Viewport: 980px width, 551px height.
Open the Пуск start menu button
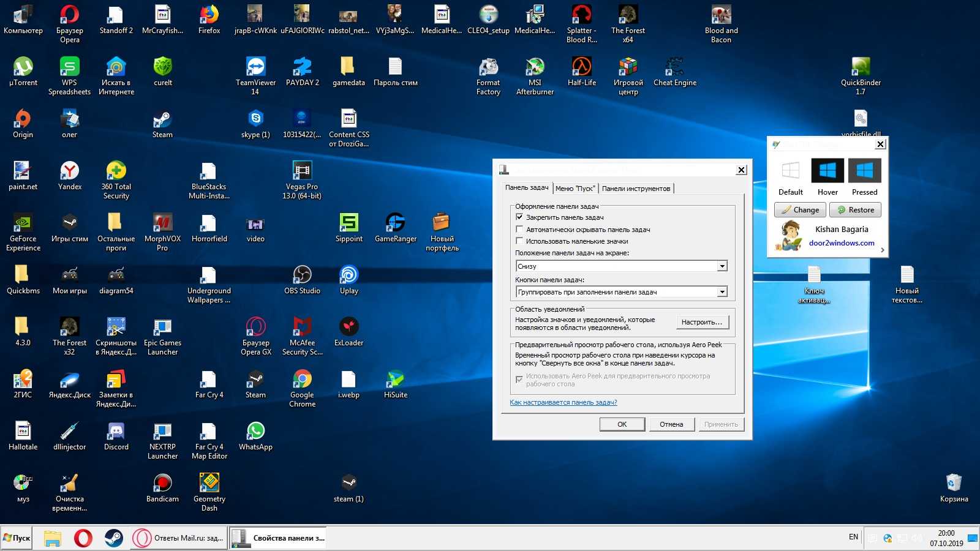coord(17,538)
